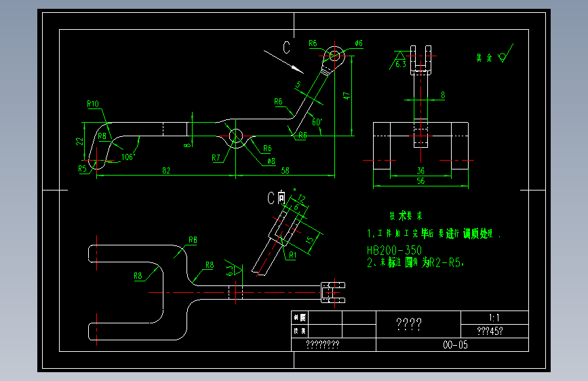Click the R7 radius label

(216, 158)
